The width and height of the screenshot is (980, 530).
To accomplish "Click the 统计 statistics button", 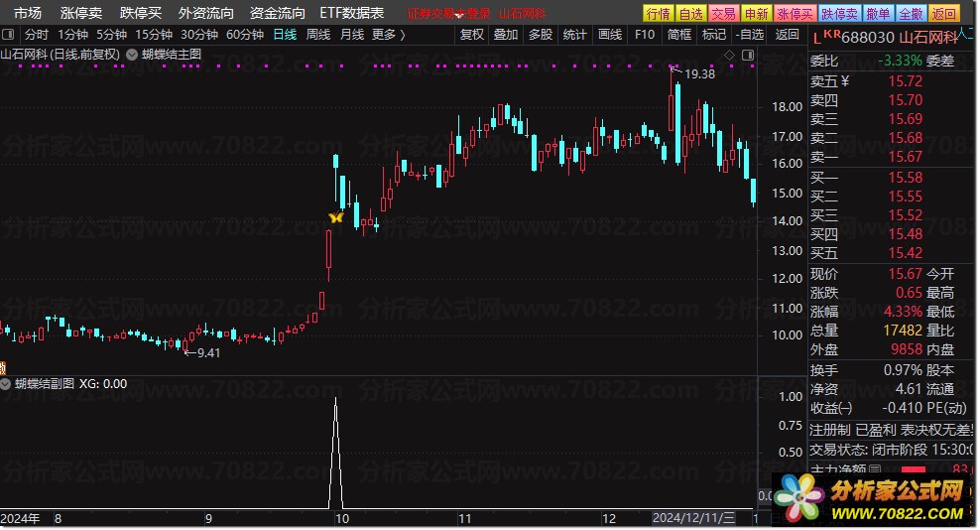I will tap(575, 35).
